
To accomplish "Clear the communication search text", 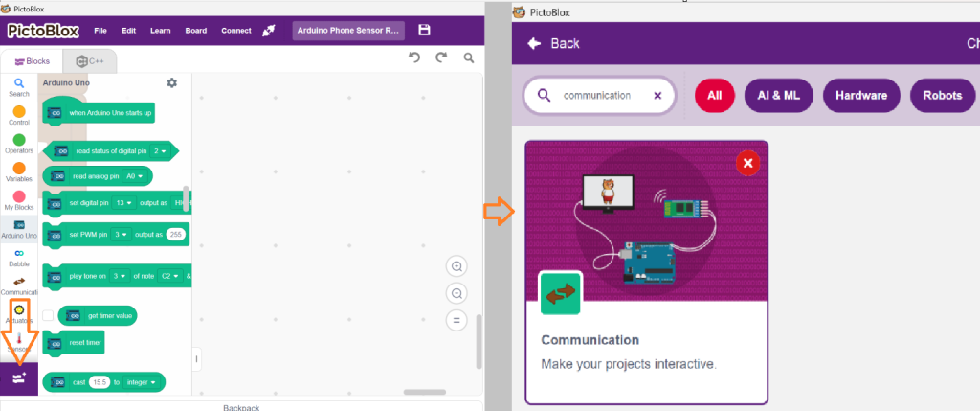I will tap(657, 96).
